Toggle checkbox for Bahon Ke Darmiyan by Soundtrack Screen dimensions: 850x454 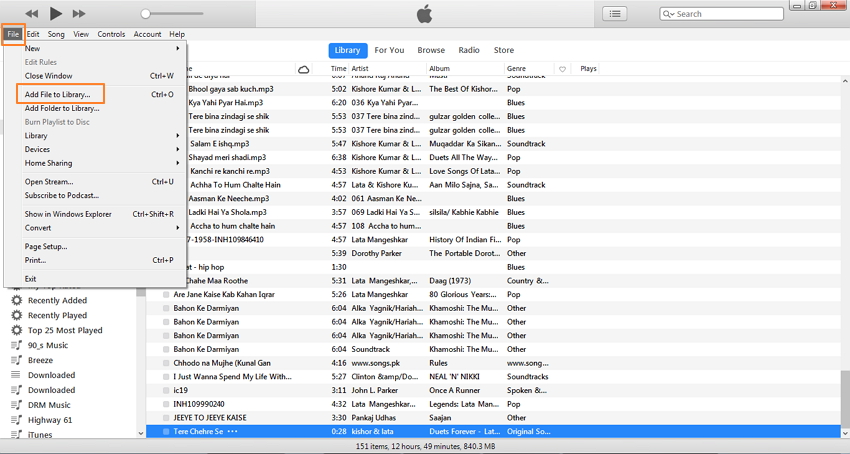pyautogui.click(x=166, y=349)
